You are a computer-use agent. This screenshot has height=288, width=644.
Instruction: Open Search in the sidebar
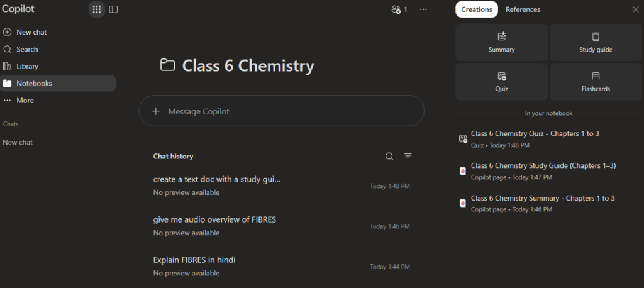pyautogui.click(x=27, y=49)
